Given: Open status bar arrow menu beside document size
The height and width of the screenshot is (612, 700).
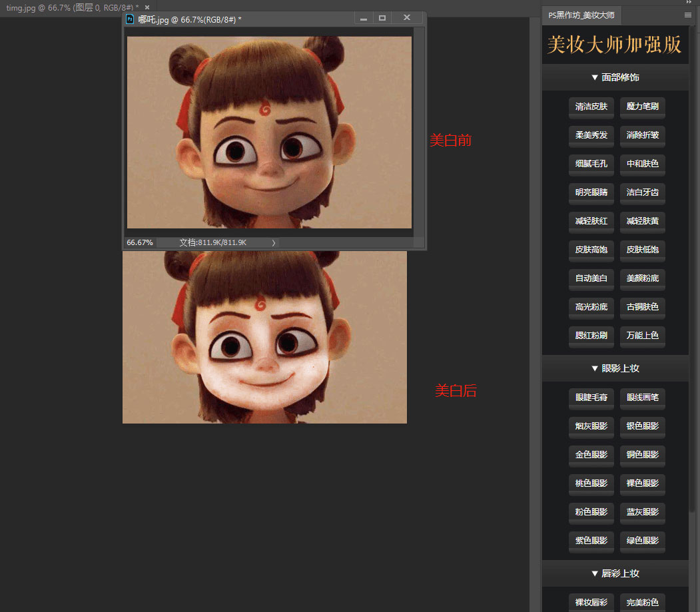Looking at the screenshot, I should coord(273,243).
